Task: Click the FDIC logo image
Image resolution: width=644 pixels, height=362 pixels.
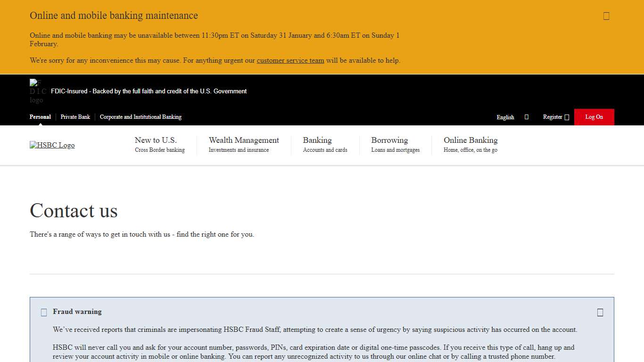Action: [37, 91]
